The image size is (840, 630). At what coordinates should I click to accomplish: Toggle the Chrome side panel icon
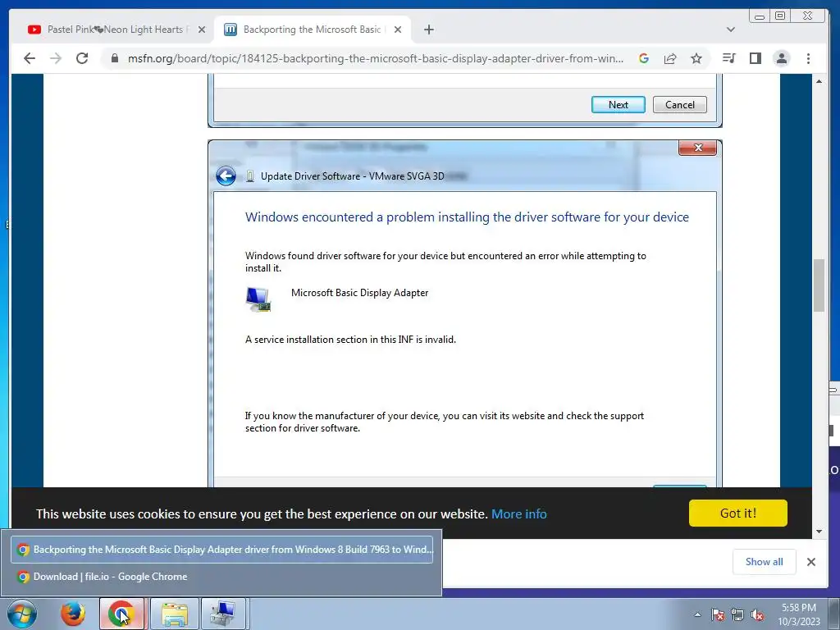(x=756, y=58)
